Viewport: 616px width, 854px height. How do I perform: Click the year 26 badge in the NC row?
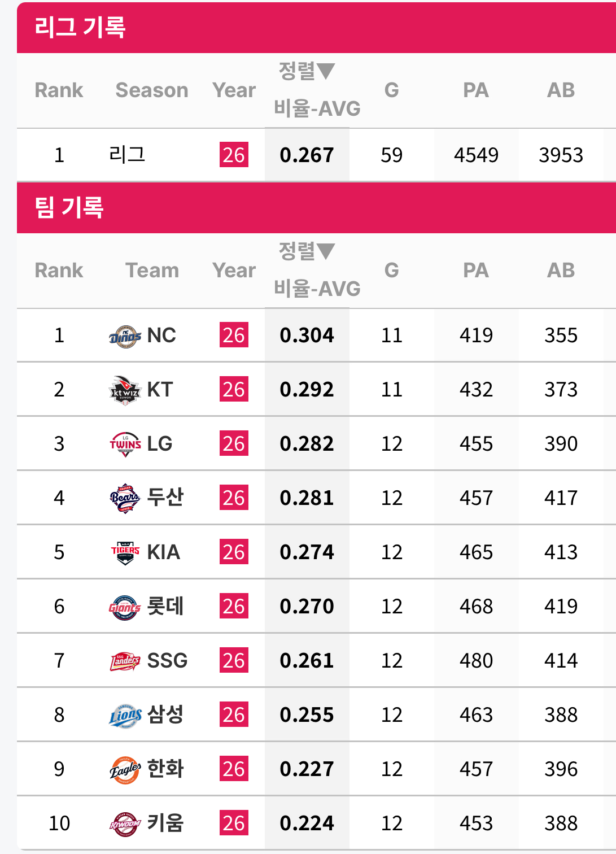pos(234,335)
